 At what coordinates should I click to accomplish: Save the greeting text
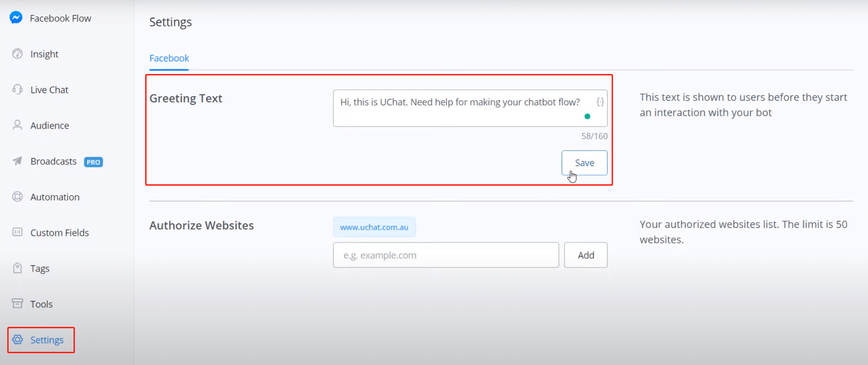pyautogui.click(x=584, y=163)
